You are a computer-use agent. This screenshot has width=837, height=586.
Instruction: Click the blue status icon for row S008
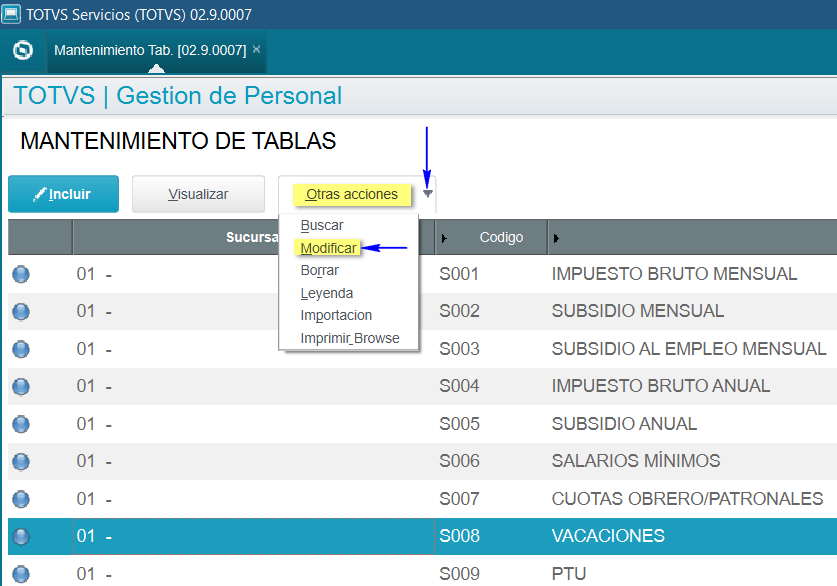[21, 536]
